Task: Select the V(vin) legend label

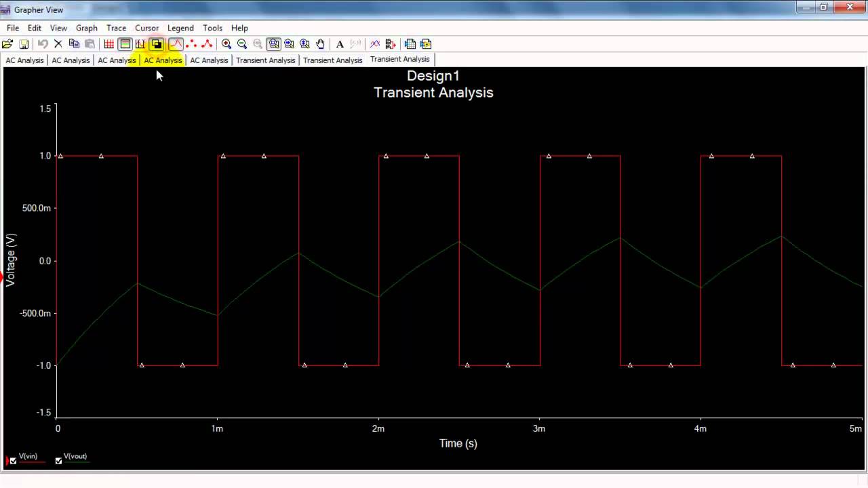Action: coord(28,457)
